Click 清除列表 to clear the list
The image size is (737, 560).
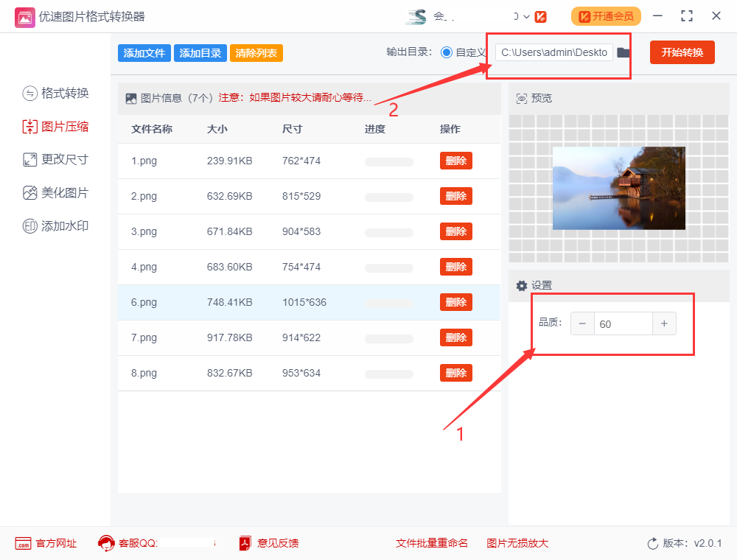pos(256,52)
